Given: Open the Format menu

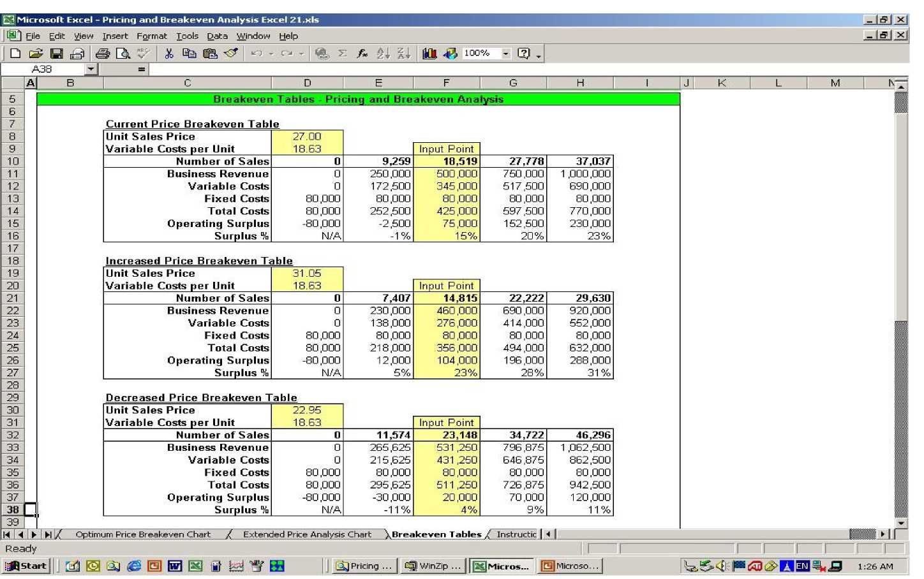Looking at the screenshot, I should click(151, 36).
